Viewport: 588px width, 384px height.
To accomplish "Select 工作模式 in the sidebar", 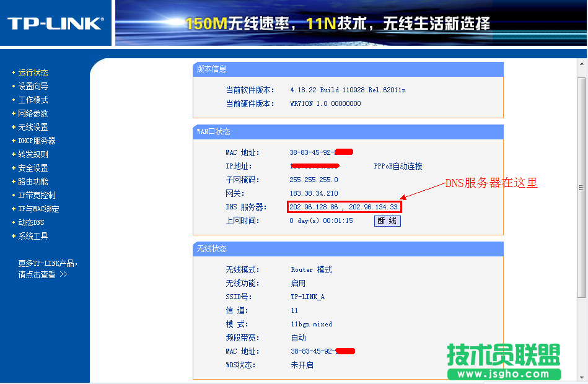I will 33,100.
